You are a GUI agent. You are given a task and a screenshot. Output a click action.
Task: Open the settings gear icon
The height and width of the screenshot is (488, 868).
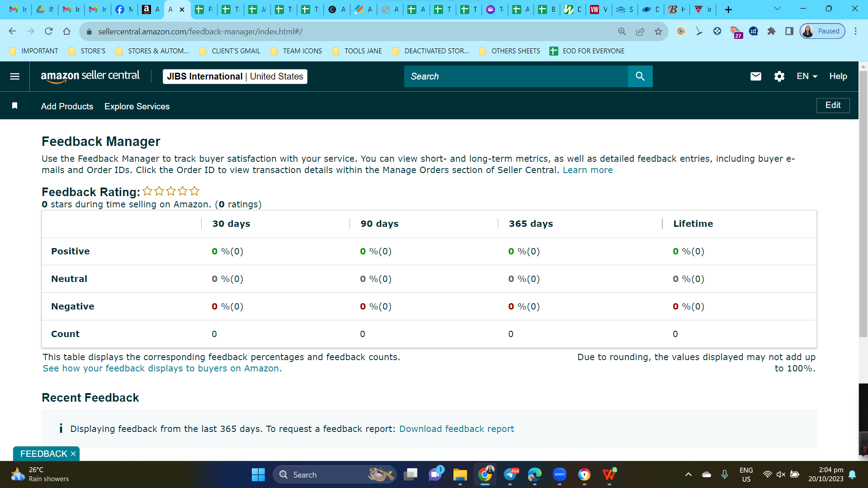[x=779, y=76]
